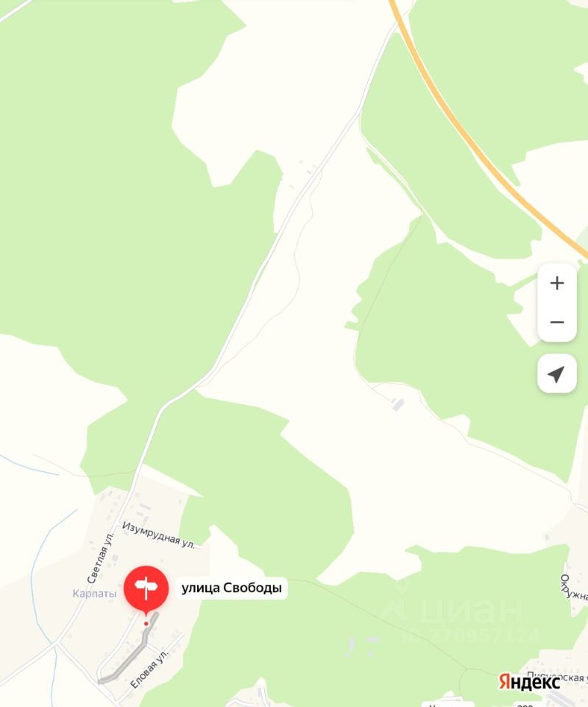
Task: Click the map scale indicator at the bottom
Action: click(525, 706)
